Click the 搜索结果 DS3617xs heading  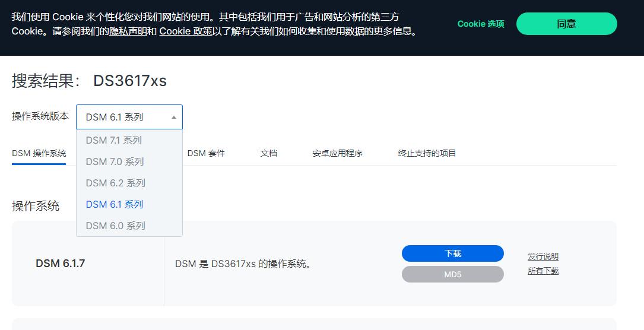[x=89, y=81]
